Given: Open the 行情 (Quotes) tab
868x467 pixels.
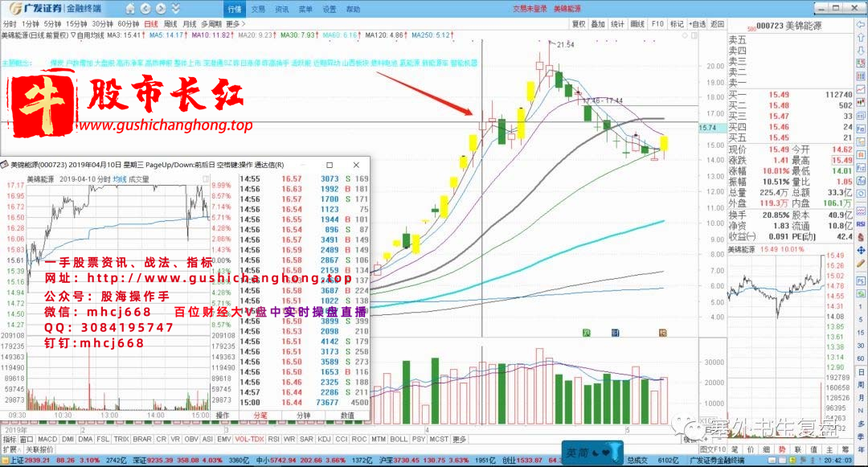Looking at the screenshot, I should 235,9.
